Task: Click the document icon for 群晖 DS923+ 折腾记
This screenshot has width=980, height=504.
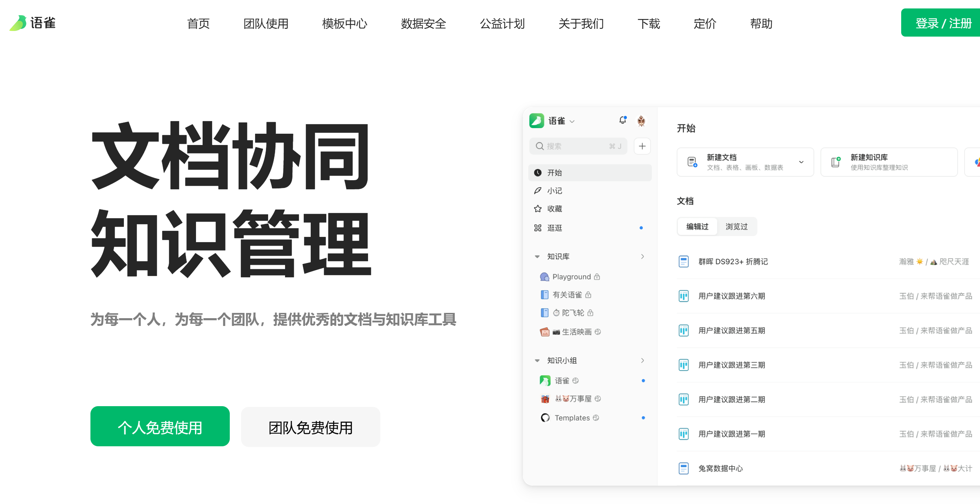Action: (684, 262)
